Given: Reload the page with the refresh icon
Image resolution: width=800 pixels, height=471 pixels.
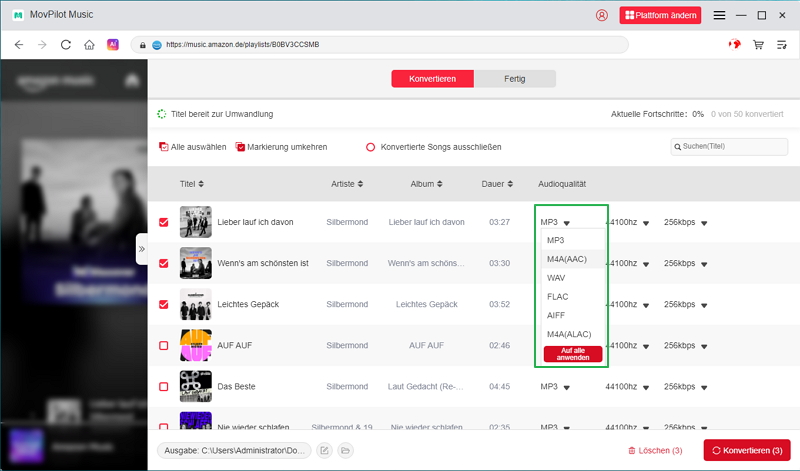Looking at the screenshot, I should (x=66, y=45).
